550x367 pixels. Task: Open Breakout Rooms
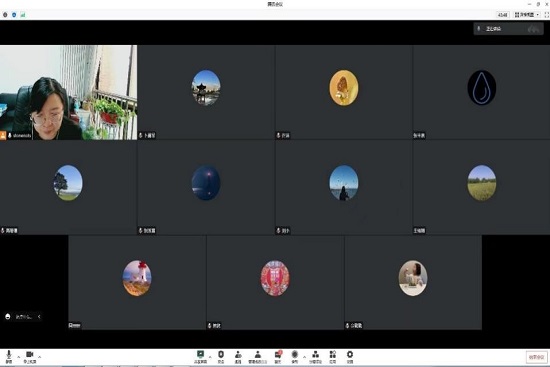click(315, 356)
